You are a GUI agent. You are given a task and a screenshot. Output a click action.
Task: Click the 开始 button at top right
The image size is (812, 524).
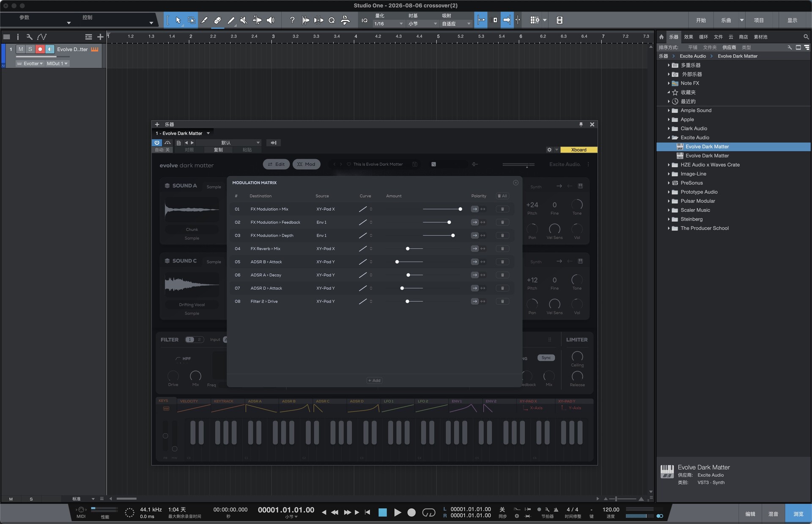point(701,20)
